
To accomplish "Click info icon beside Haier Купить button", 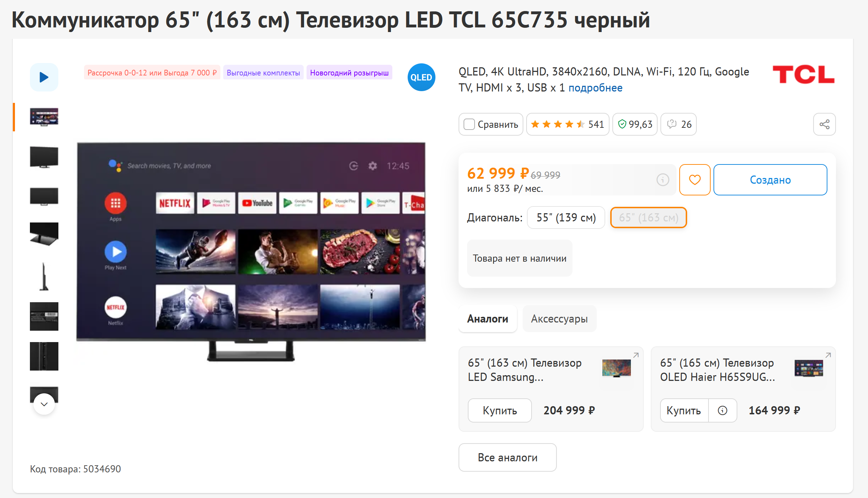I will click(x=722, y=410).
